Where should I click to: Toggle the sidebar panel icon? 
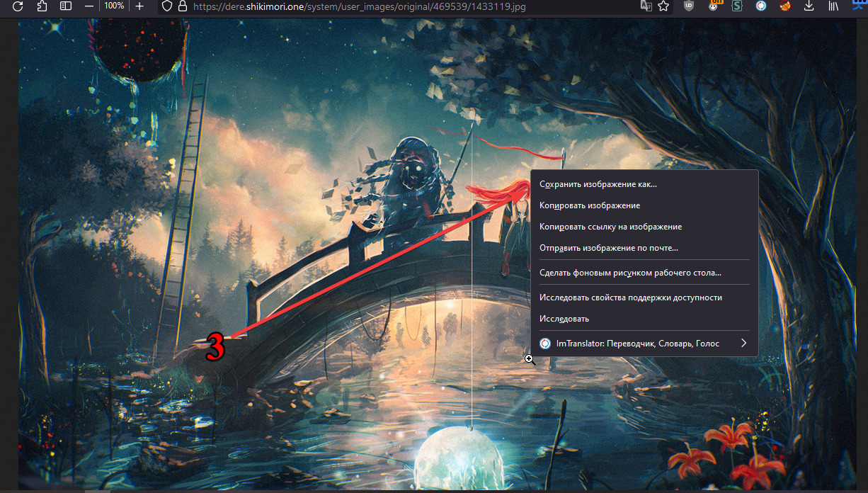65,6
